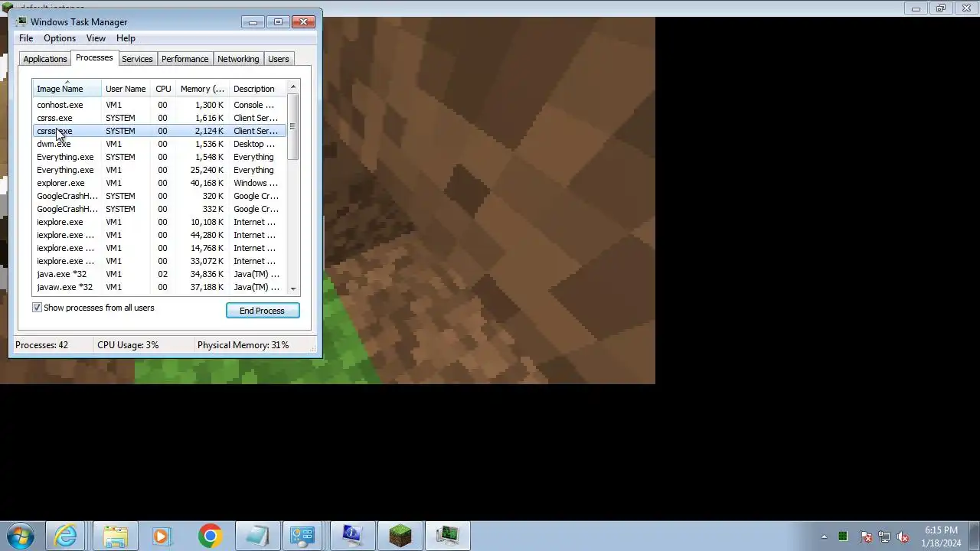
Task: Click the process list scroll-down arrow
Action: pos(293,289)
